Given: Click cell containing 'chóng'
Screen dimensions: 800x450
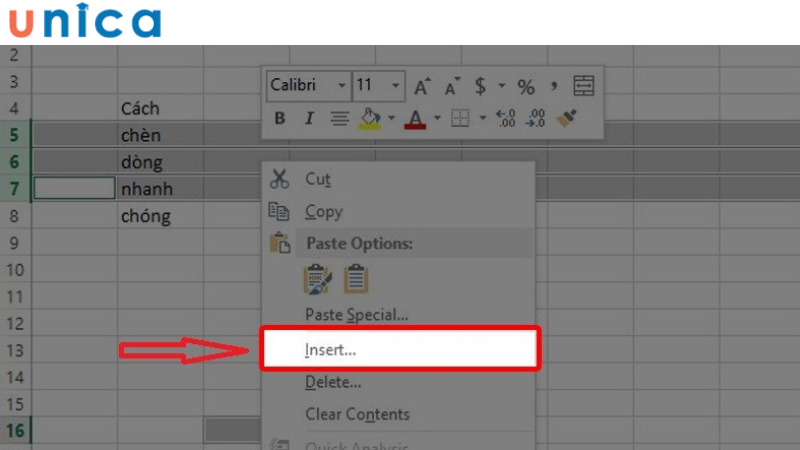Looking at the screenshot, I should click(160, 216).
